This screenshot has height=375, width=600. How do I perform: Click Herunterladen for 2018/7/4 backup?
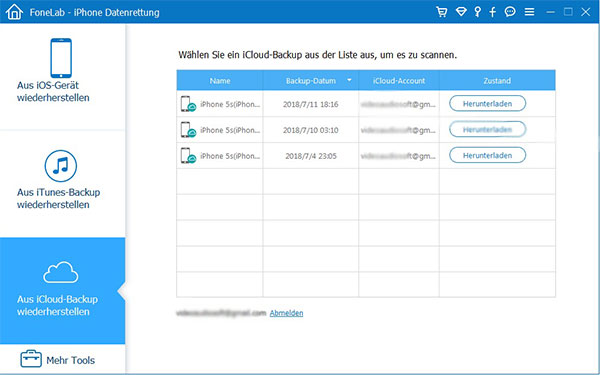487,155
